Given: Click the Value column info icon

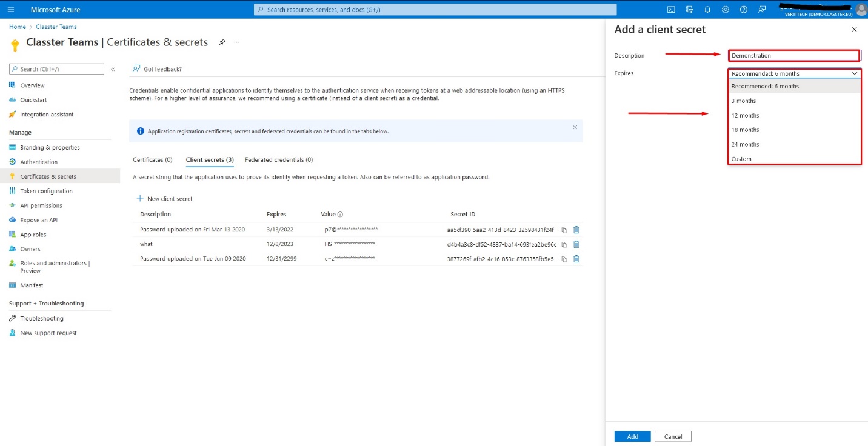Looking at the screenshot, I should 340,215.
